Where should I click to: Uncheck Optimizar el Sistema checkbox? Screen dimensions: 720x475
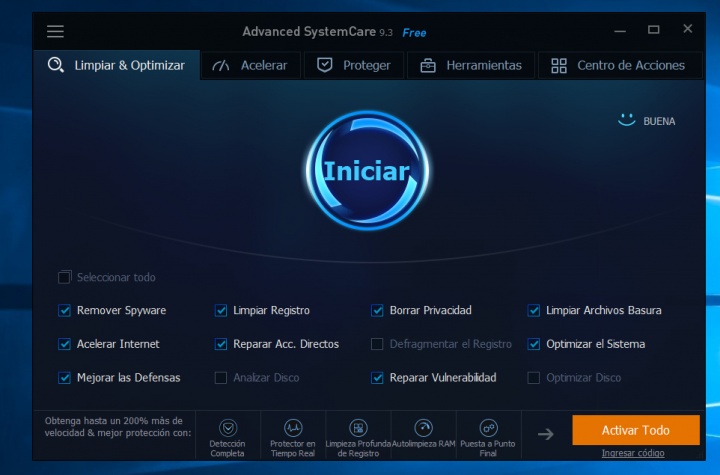(x=534, y=344)
